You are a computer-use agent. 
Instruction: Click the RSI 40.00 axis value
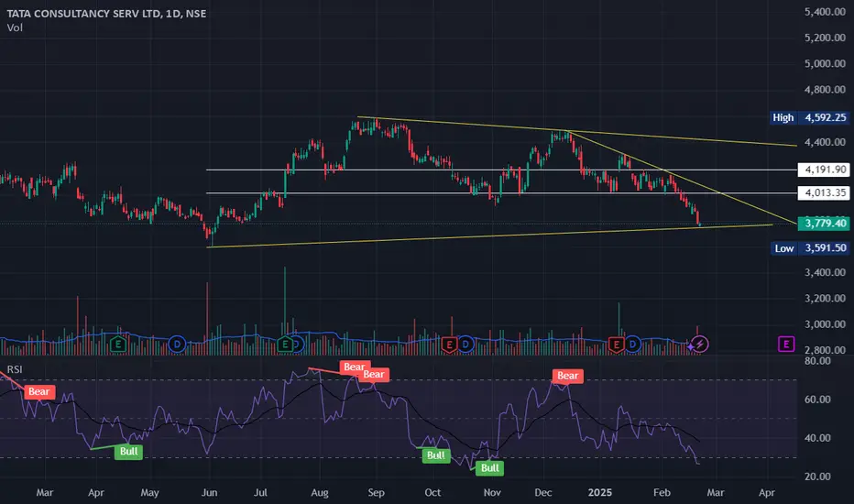pos(817,438)
